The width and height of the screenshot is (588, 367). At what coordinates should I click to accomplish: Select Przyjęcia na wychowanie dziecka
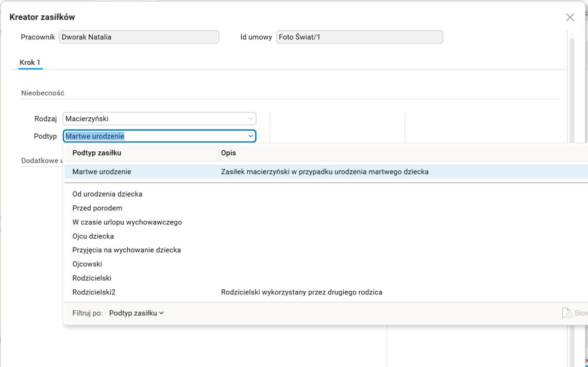127,250
